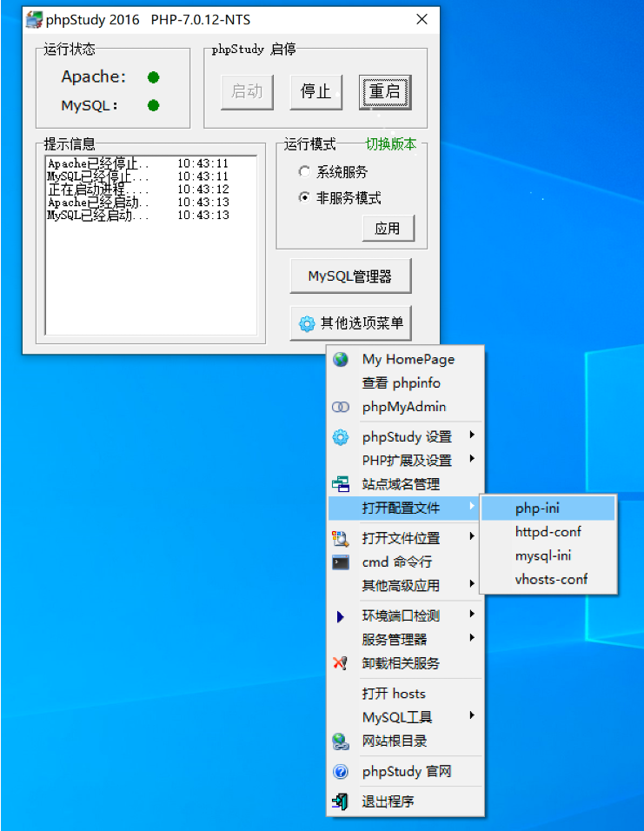Select 卸载相关服务 menu entry
The height and width of the screenshot is (831, 644).
click(x=406, y=663)
